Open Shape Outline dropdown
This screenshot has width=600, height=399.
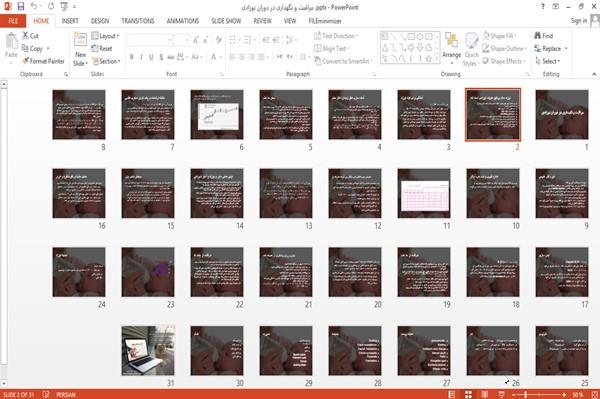pyautogui.click(x=505, y=49)
